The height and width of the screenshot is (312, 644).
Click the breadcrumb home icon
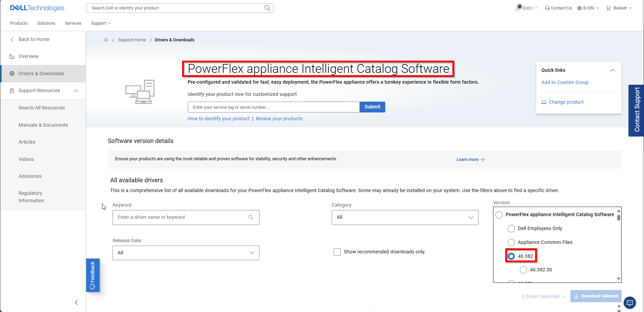[x=106, y=40]
